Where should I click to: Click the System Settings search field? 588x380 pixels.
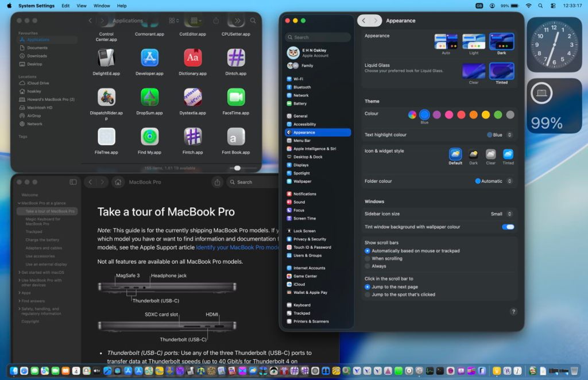pyautogui.click(x=319, y=37)
